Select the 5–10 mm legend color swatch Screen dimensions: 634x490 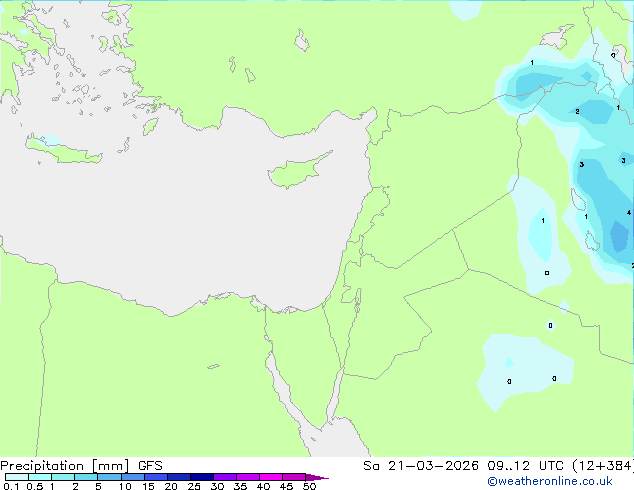click(109, 477)
